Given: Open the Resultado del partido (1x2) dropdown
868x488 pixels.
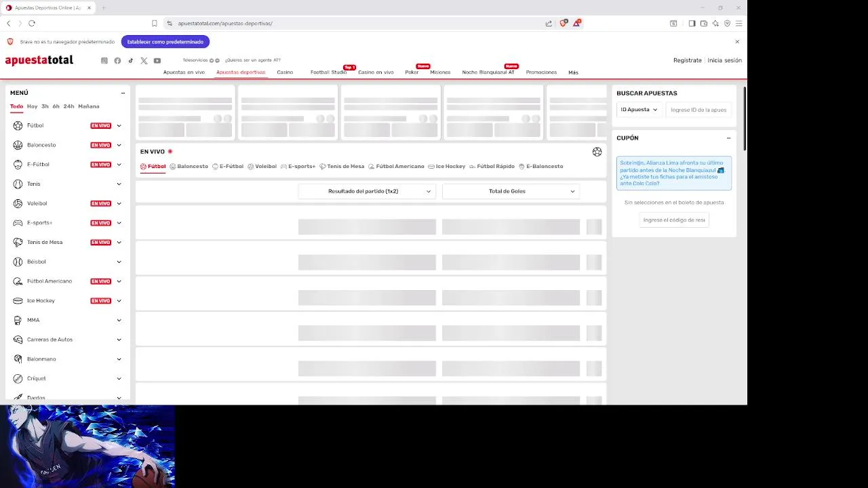Looking at the screenshot, I should 367,191.
